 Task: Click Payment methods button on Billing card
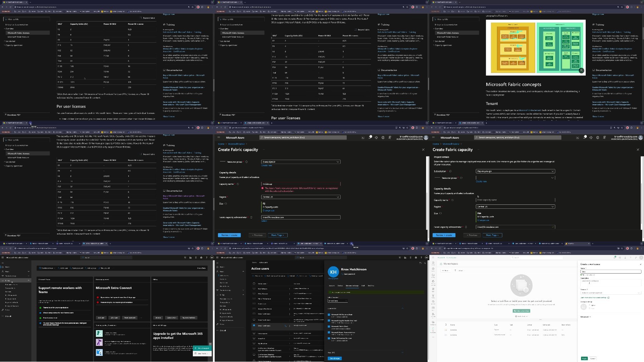189,318
